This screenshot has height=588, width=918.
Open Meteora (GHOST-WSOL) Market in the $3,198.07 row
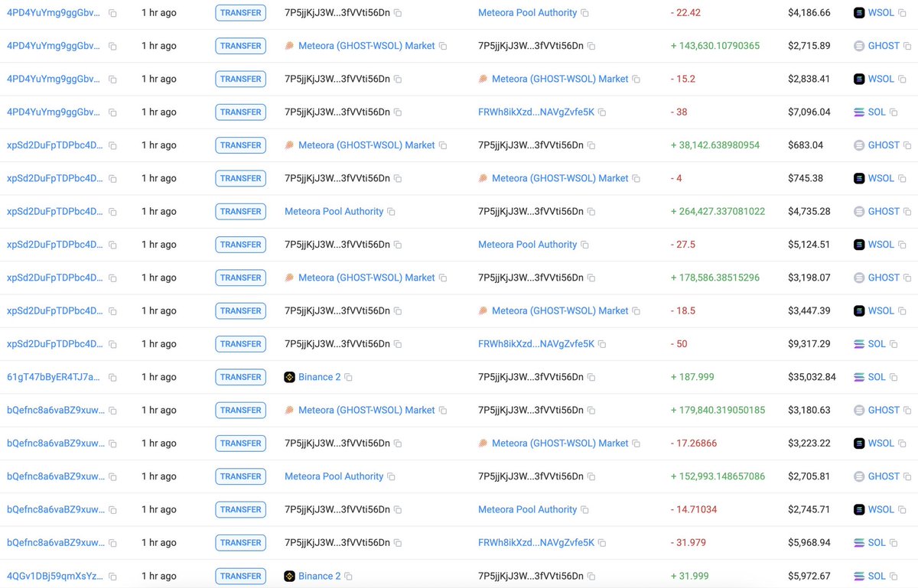[x=366, y=278]
